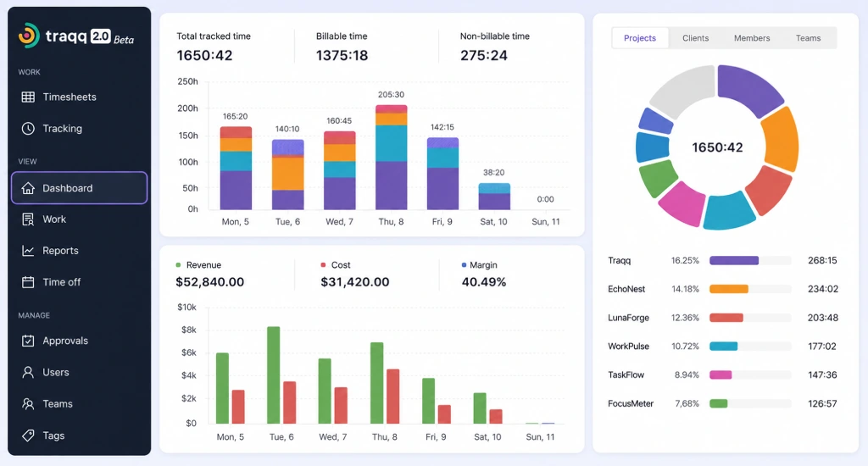This screenshot has width=868, height=466.
Task: Navigate to Reports label
Action: click(x=60, y=251)
